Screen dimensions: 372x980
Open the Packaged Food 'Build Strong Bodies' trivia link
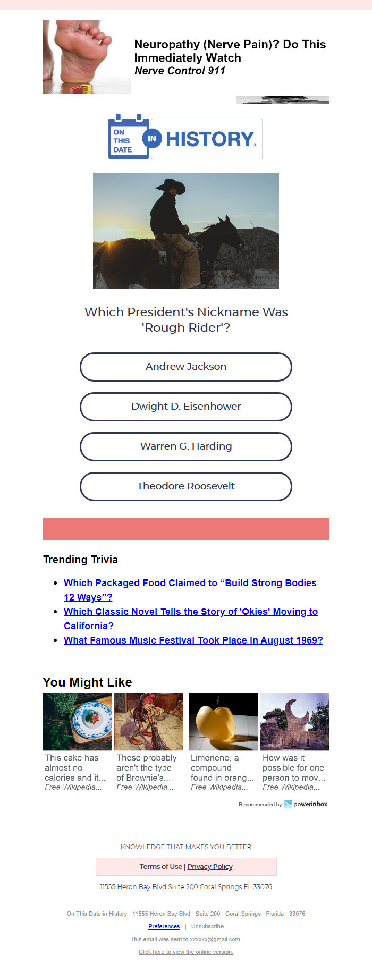click(x=190, y=590)
